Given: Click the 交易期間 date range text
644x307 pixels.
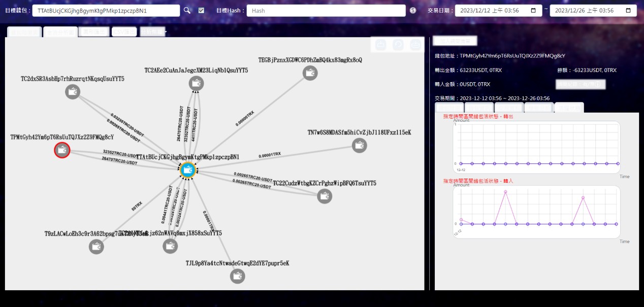Looking at the screenshot, I should pyautogui.click(x=492, y=98).
